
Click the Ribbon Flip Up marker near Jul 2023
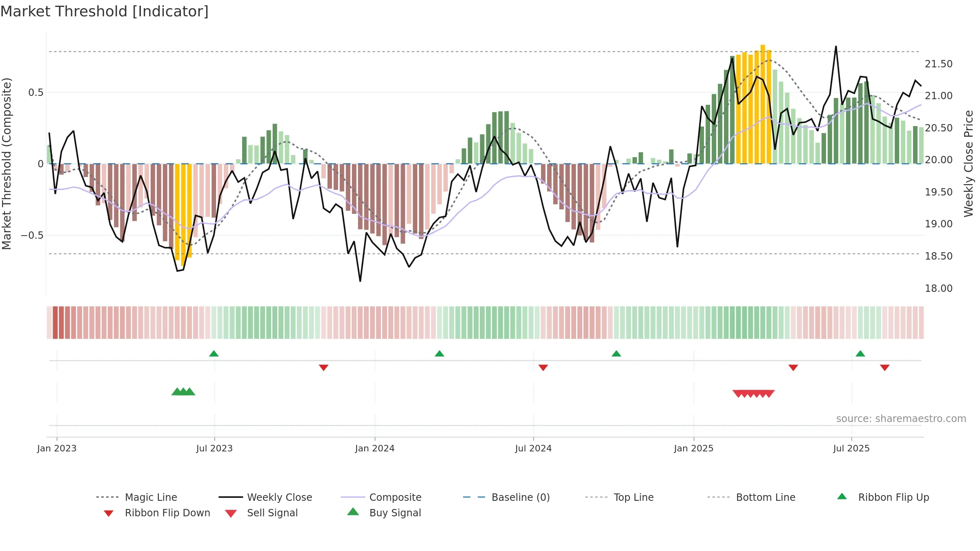click(214, 353)
